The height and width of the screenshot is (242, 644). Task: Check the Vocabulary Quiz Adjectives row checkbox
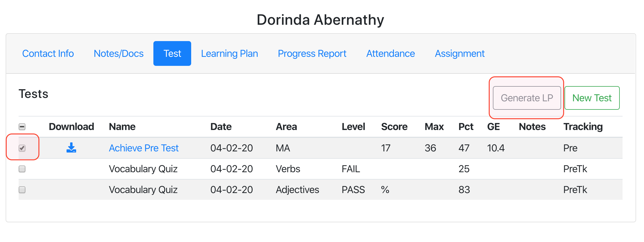pos(22,190)
